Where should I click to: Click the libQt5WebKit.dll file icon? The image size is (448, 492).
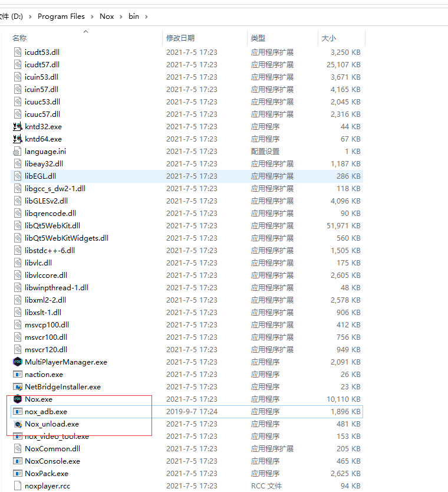pyautogui.click(x=18, y=225)
